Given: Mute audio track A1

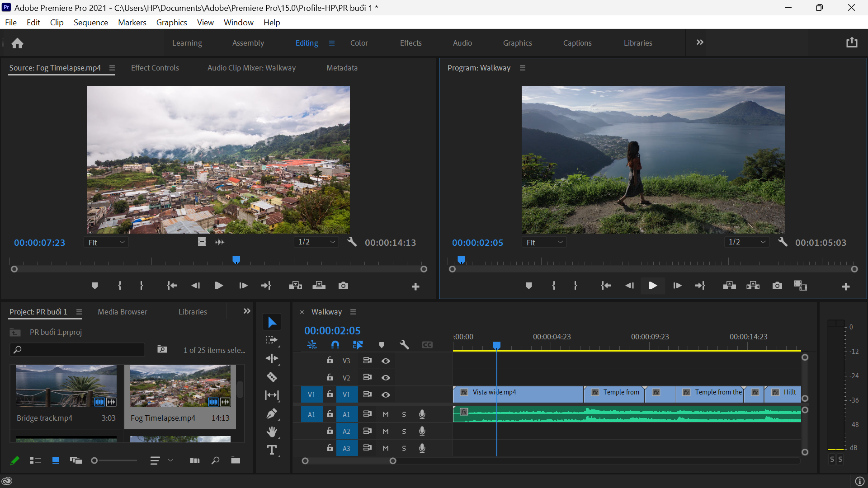Looking at the screenshot, I should (x=386, y=414).
